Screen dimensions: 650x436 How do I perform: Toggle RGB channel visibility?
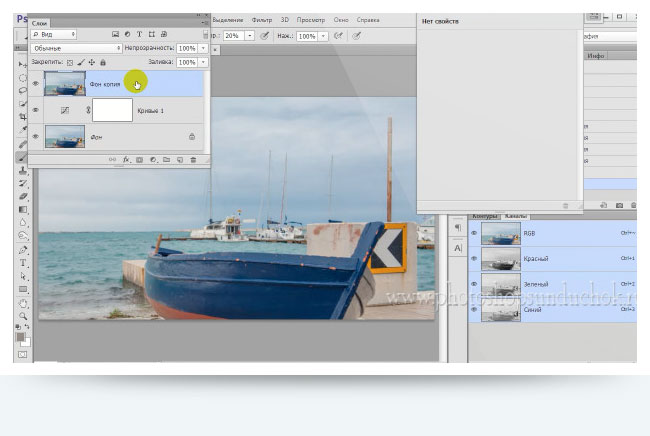coord(474,233)
